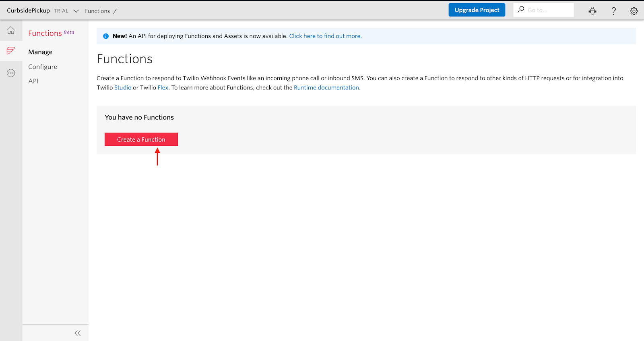Click the search magnifier icon
644x341 pixels.
click(521, 9)
